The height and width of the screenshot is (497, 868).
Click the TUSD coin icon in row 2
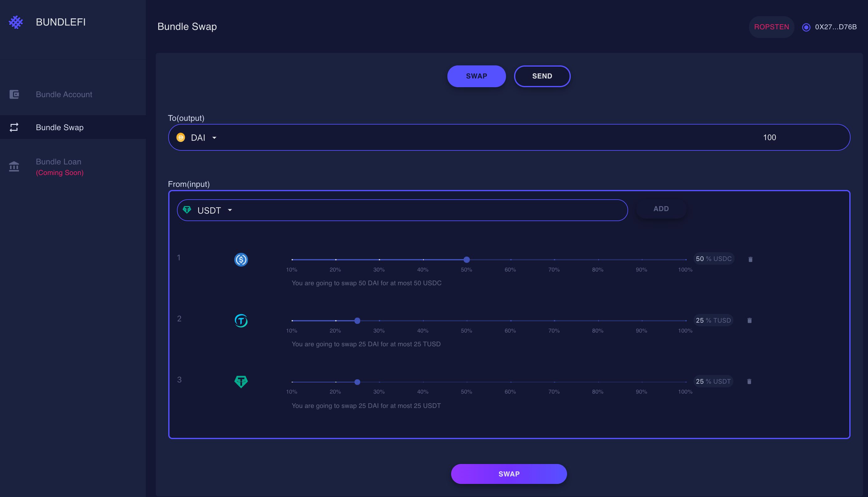point(241,320)
